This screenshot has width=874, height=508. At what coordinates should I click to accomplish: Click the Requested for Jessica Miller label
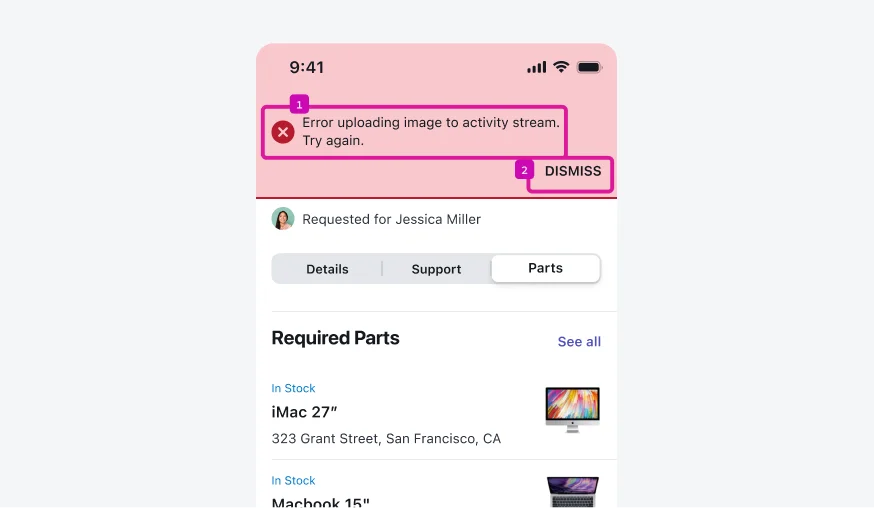[x=391, y=219]
